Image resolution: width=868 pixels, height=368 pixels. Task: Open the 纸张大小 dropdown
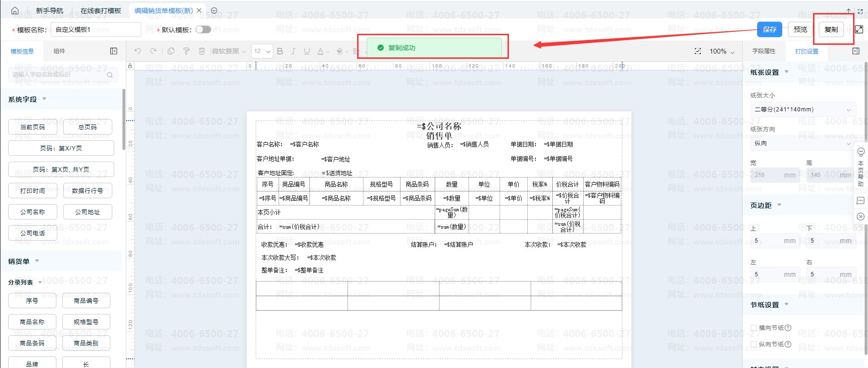803,109
